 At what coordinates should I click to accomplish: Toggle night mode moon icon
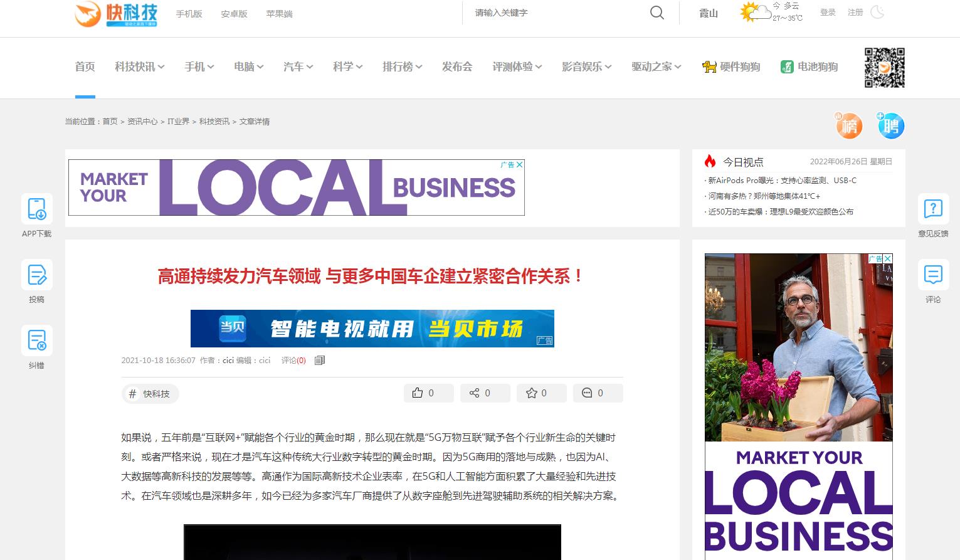coord(878,12)
